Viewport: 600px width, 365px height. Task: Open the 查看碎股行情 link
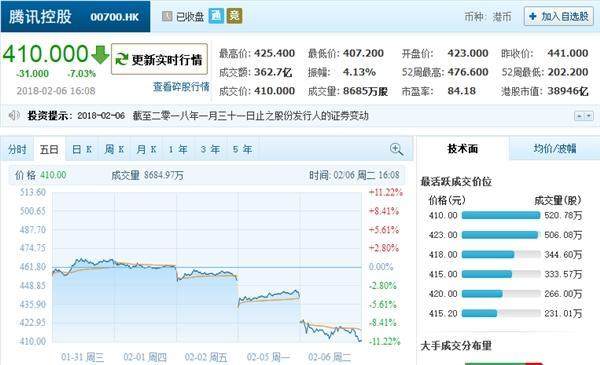(181, 87)
